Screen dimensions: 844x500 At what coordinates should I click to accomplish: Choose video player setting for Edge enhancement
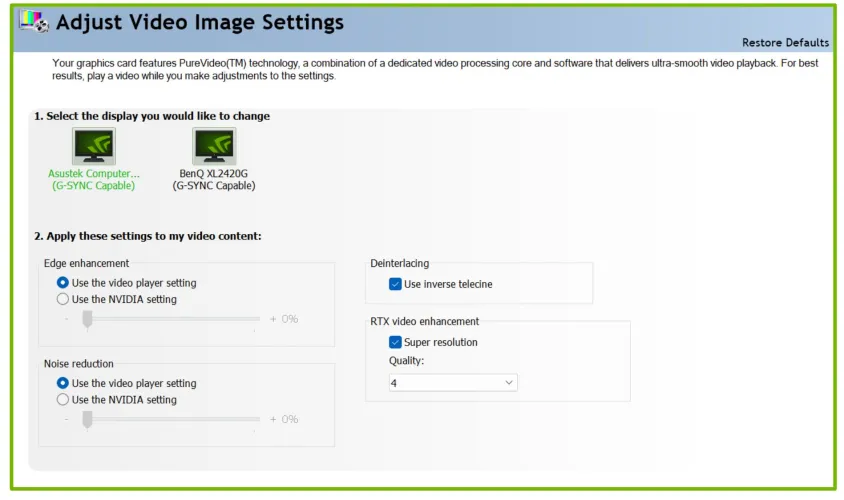click(64, 283)
